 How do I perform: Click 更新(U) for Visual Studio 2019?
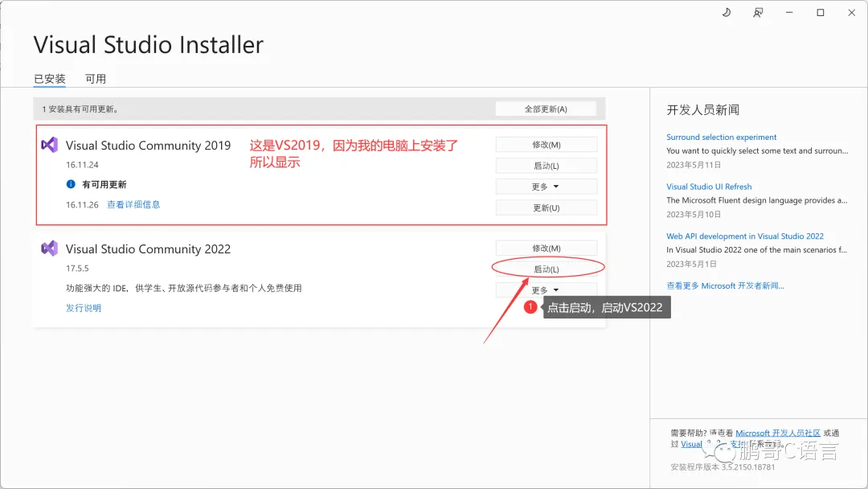click(547, 208)
